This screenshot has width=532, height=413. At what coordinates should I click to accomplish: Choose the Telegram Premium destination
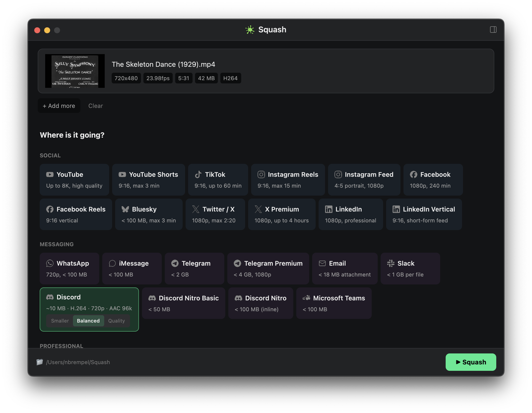268,269
